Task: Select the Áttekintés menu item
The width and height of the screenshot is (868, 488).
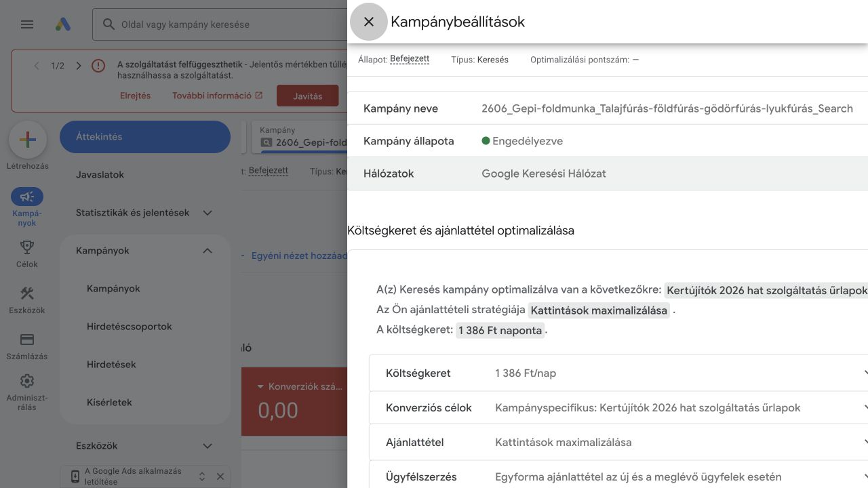Action: pos(145,137)
